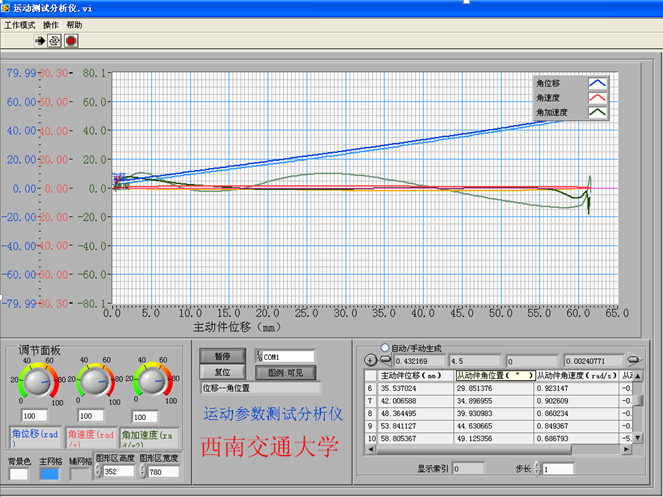Click table cell 0.860234
Viewport: 663px width, 497px height.
coord(577,413)
